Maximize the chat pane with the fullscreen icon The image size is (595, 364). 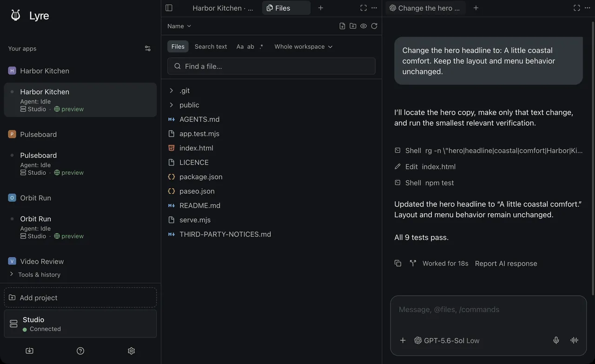pos(577,8)
